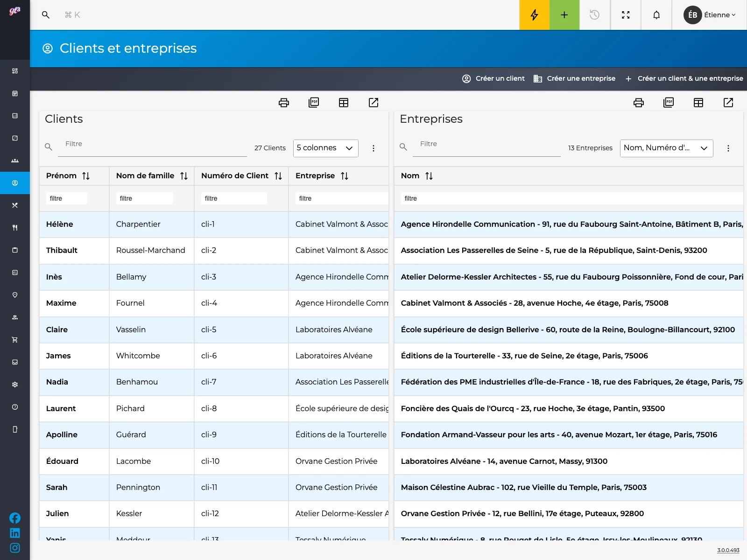Image resolution: width=747 pixels, height=560 pixels.
Task: Open the Facebook link icon
Action: [15, 518]
